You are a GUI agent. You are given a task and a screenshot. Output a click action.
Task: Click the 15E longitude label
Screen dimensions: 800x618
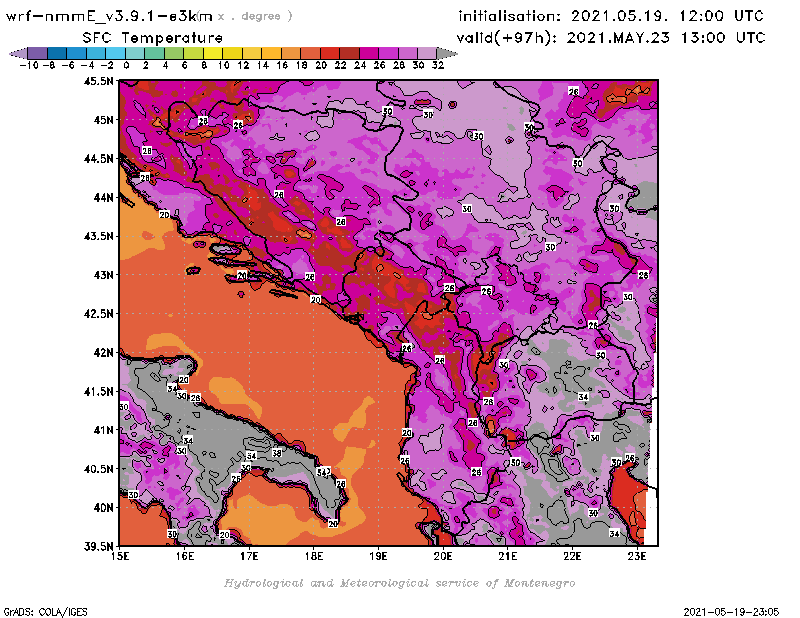[120, 556]
